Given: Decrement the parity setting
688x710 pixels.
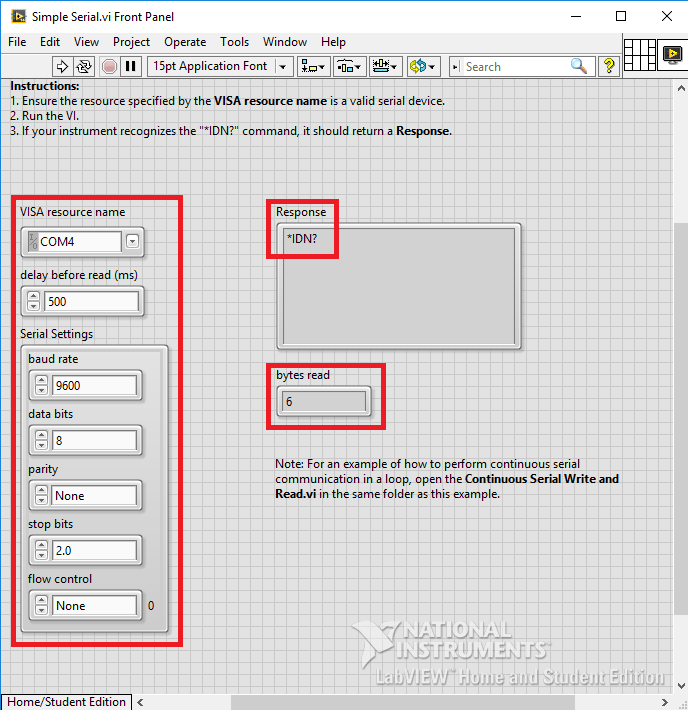Looking at the screenshot, I should click(x=41, y=500).
